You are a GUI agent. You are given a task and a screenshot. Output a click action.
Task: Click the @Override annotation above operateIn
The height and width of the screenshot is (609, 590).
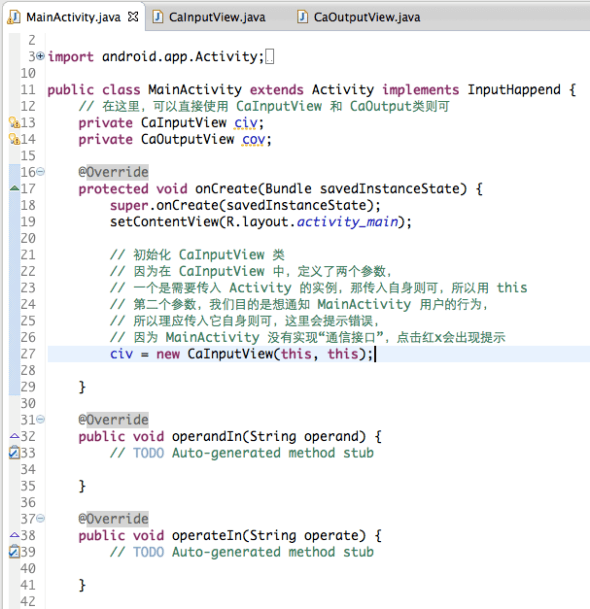coord(113,519)
